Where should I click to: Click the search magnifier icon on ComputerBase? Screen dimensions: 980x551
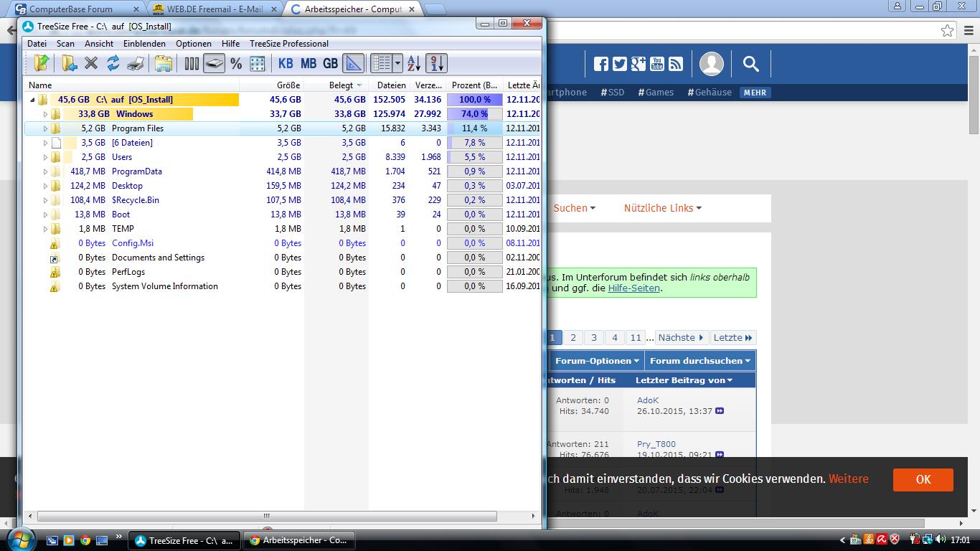(751, 64)
